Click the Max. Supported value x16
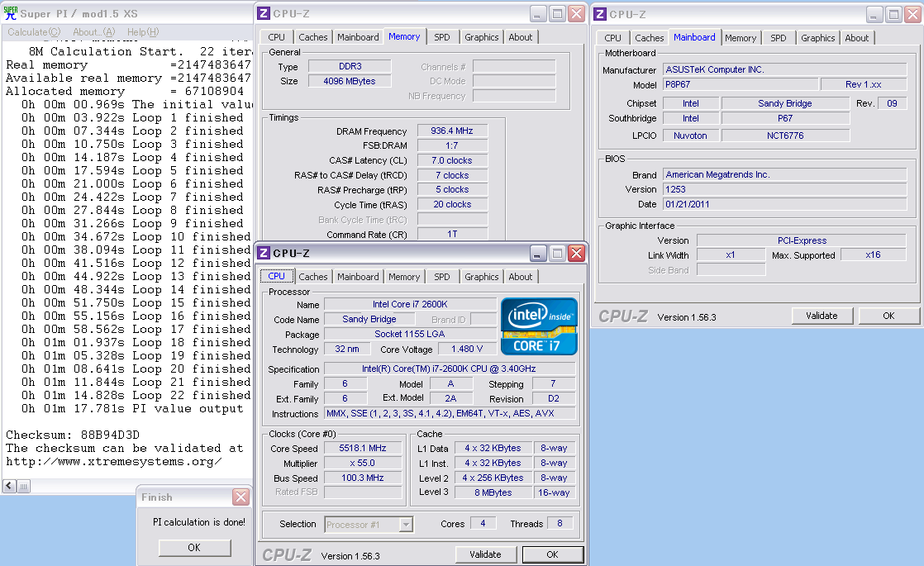 pos(874,255)
